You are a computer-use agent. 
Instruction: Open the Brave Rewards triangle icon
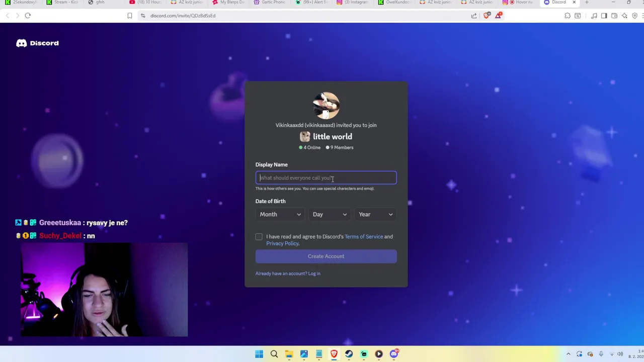point(498,16)
